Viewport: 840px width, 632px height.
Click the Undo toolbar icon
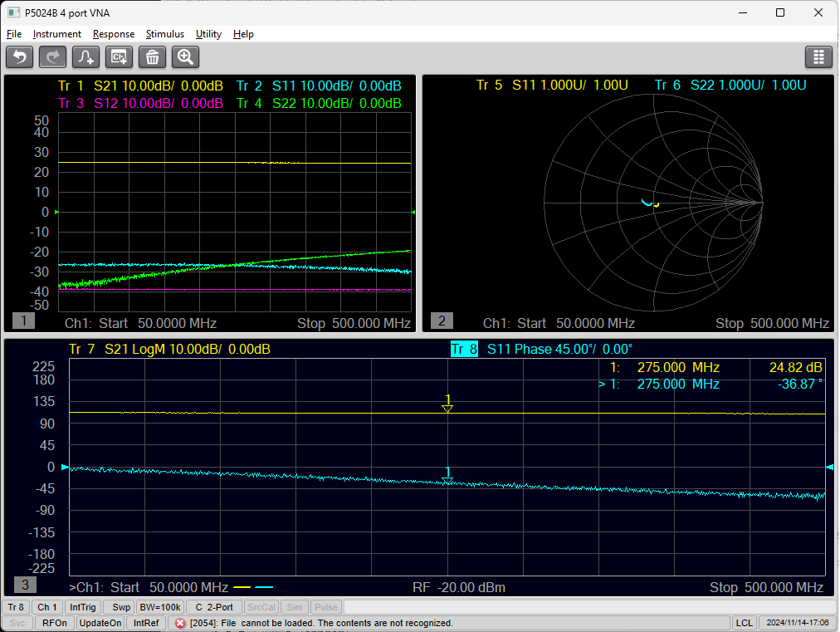(x=20, y=56)
